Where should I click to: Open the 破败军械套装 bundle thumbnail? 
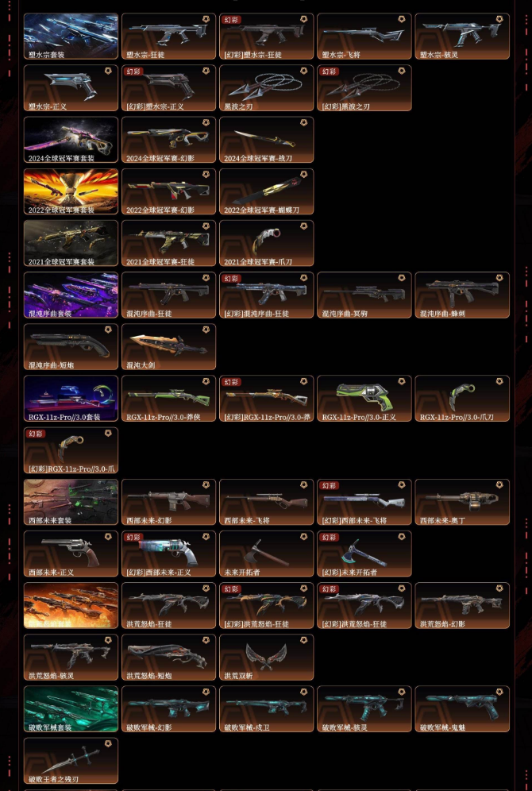71,708
